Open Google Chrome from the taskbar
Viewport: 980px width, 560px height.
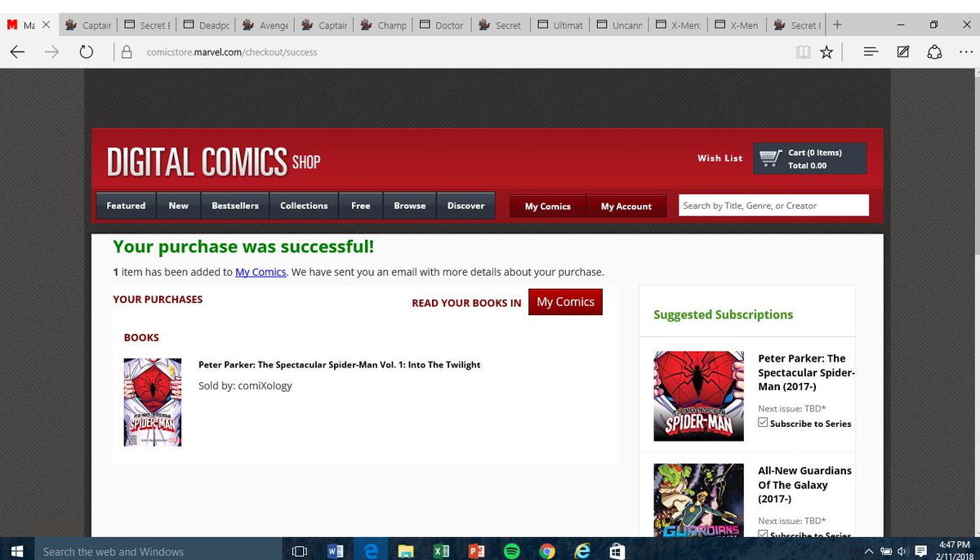tap(547, 551)
